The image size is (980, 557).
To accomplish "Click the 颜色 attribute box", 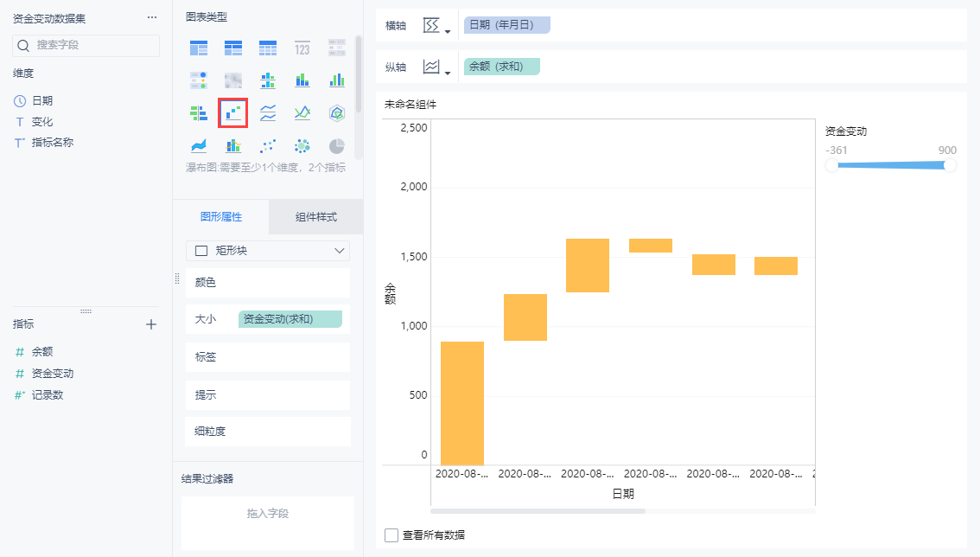I will pyautogui.click(x=268, y=283).
